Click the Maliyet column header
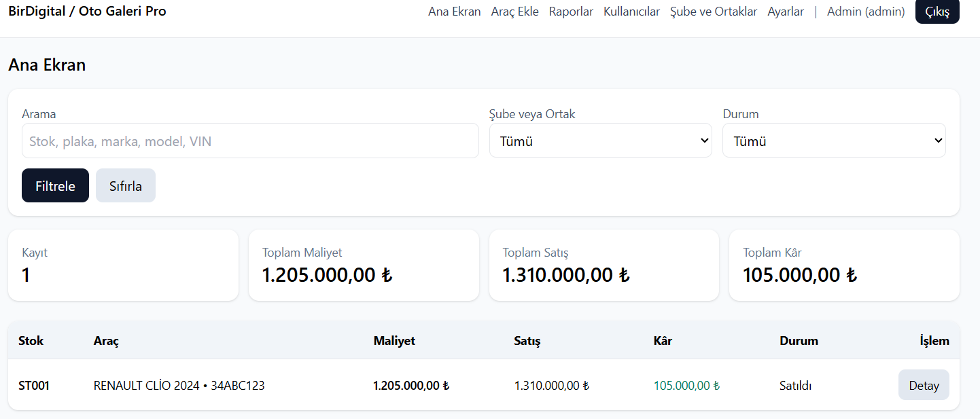The height and width of the screenshot is (419, 980). click(x=394, y=341)
